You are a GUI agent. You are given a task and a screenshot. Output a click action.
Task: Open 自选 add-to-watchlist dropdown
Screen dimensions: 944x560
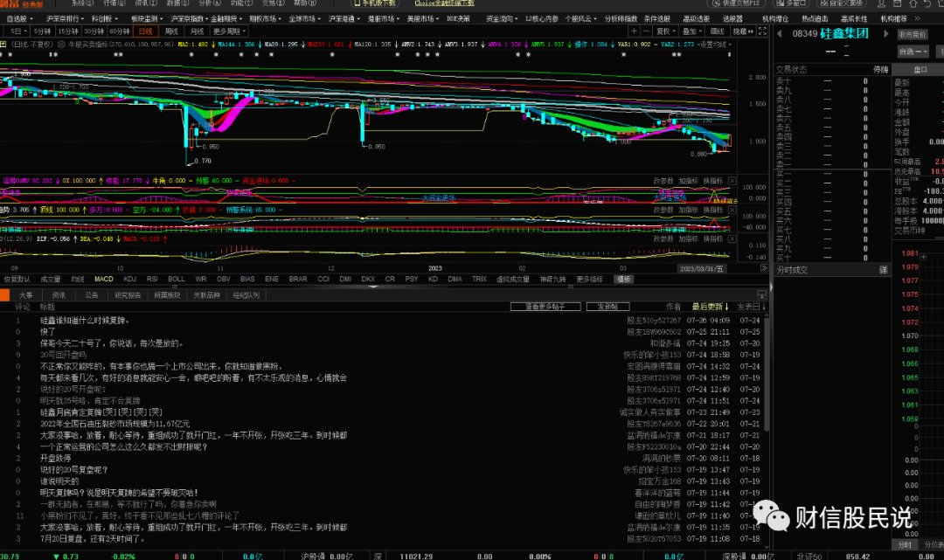coord(913,52)
